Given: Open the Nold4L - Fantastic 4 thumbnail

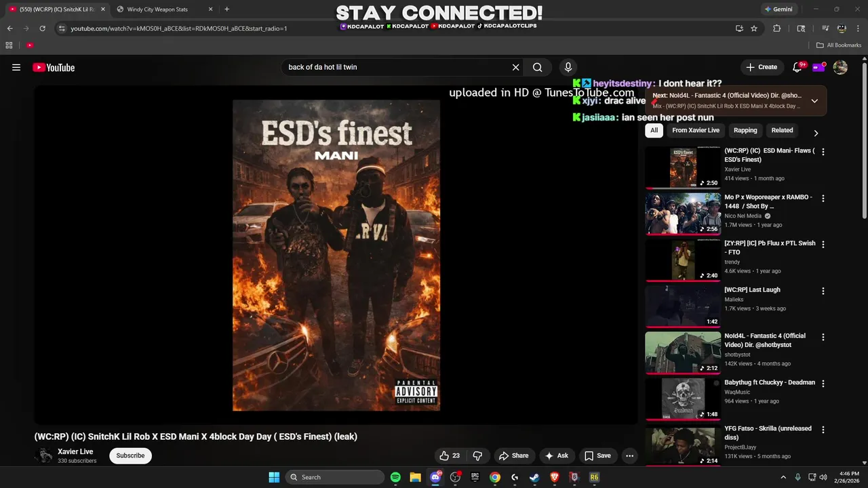Looking at the screenshot, I should point(683,352).
